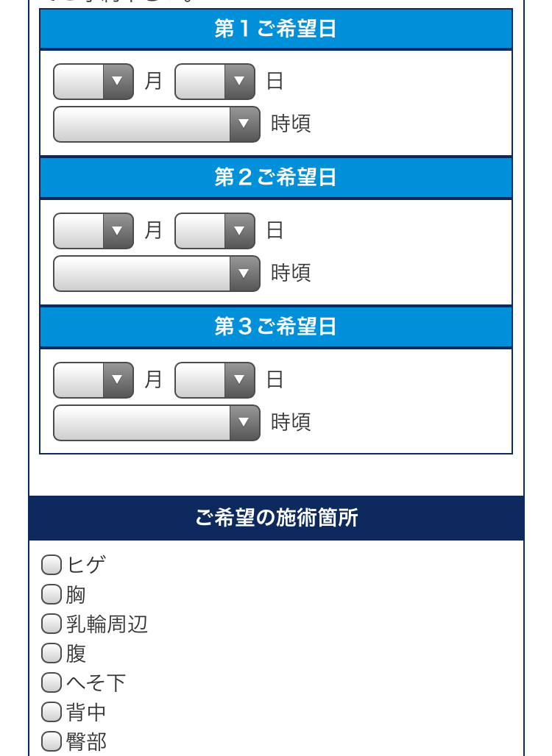Open the month dropdown under 第3ご希望日
The height and width of the screenshot is (756, 552).
coord(92,379)
